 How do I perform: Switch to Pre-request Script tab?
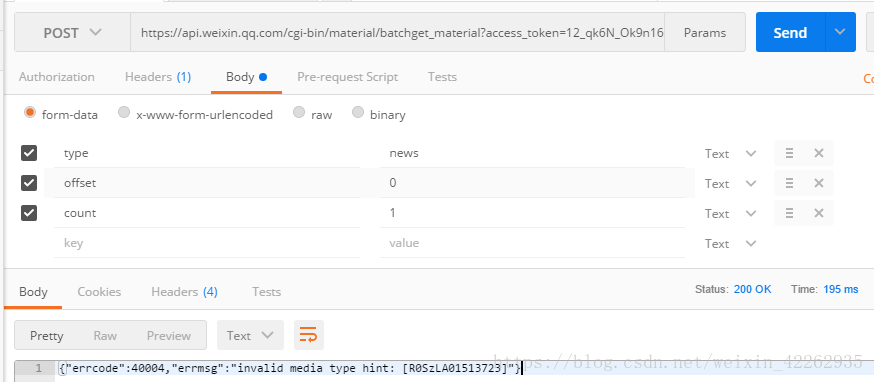coord(347,77)
